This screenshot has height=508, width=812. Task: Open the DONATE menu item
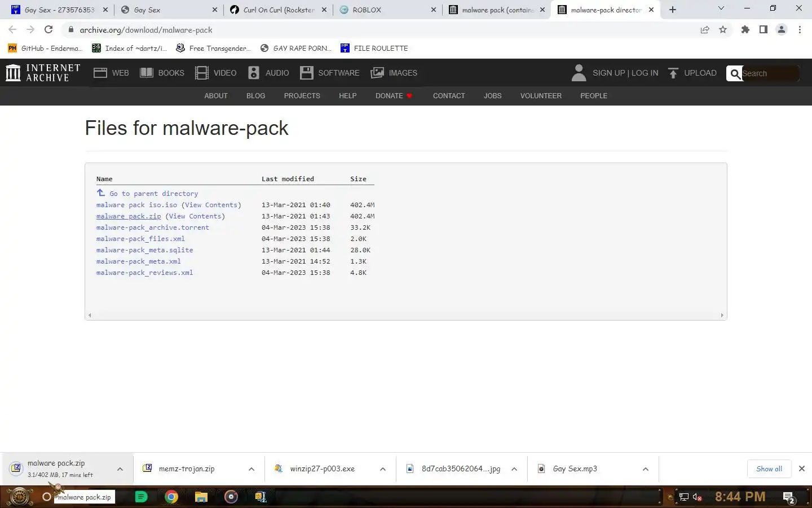(394, 96)
